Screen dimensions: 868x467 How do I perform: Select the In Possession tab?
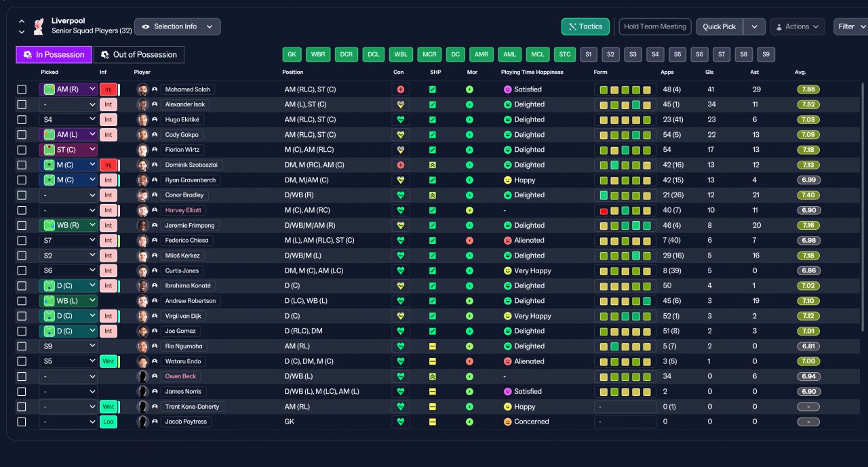click(x=54, y=55)
